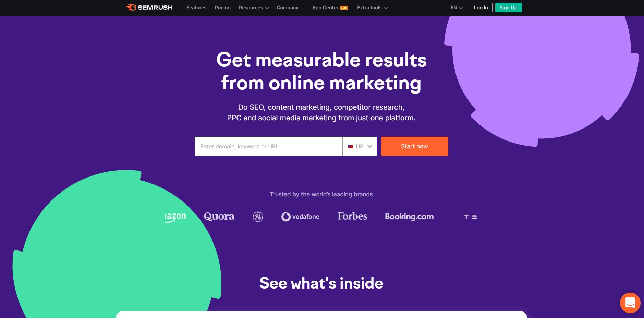This screenshot has height=318, width=644.
Task: Click the Tesla logo at row end
Action: point(470,217)
